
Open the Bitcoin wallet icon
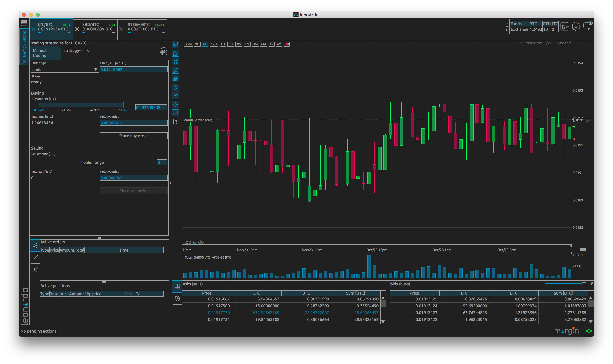point(565,26)
